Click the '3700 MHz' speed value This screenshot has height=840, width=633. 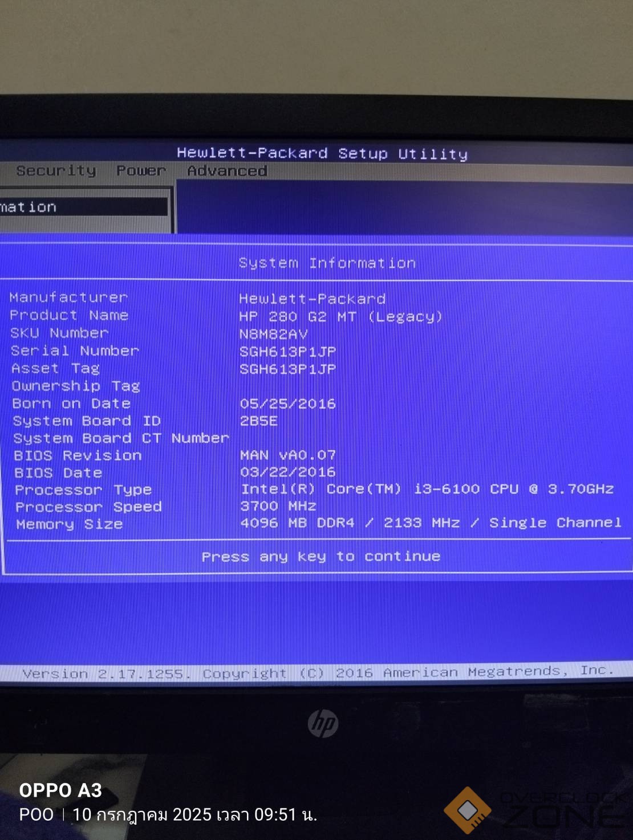(278, 505)
